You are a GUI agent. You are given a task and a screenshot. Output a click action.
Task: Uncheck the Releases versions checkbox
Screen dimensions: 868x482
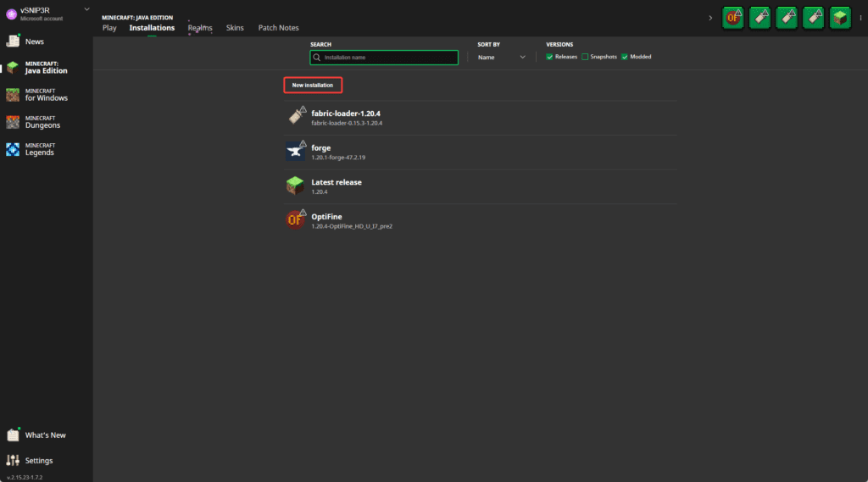[x=549, y=57]
